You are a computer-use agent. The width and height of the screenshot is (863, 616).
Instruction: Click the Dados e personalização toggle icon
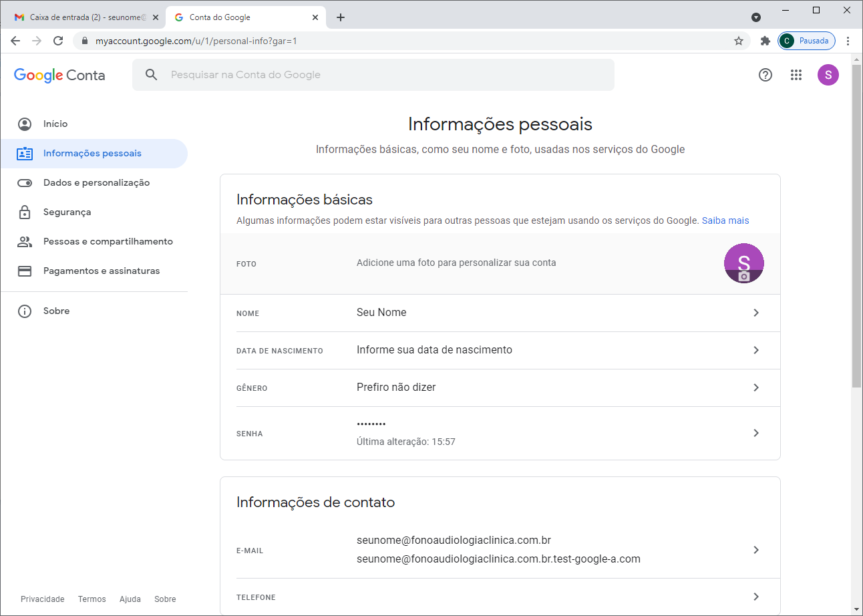coord(25,182)
